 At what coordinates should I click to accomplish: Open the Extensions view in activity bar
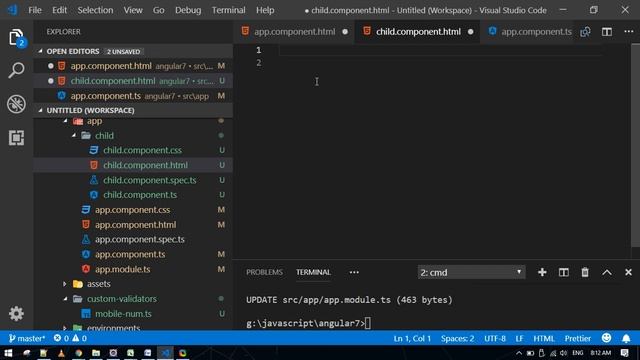[16, 138]
